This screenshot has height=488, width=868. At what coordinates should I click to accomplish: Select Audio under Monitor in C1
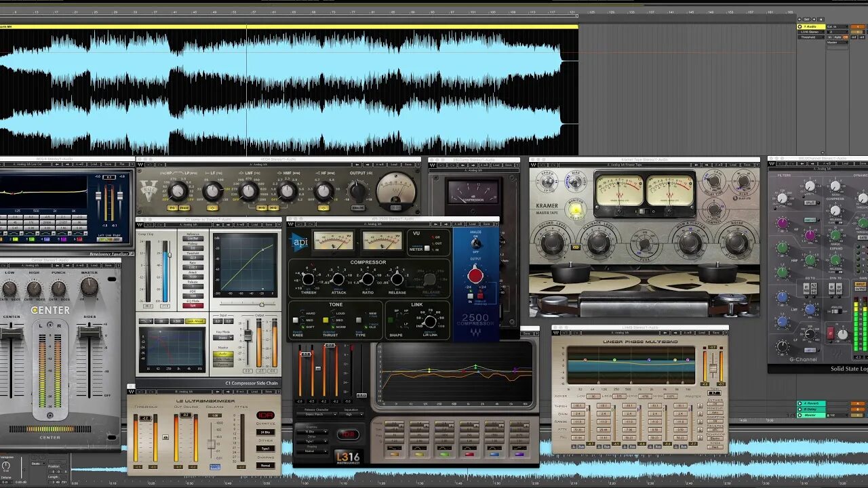pyautogui.click(x=222, y=354)
